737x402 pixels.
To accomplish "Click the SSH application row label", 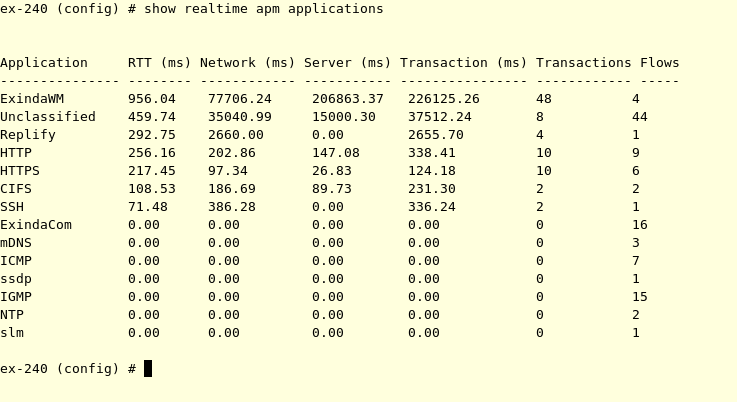I will [12, 207].
